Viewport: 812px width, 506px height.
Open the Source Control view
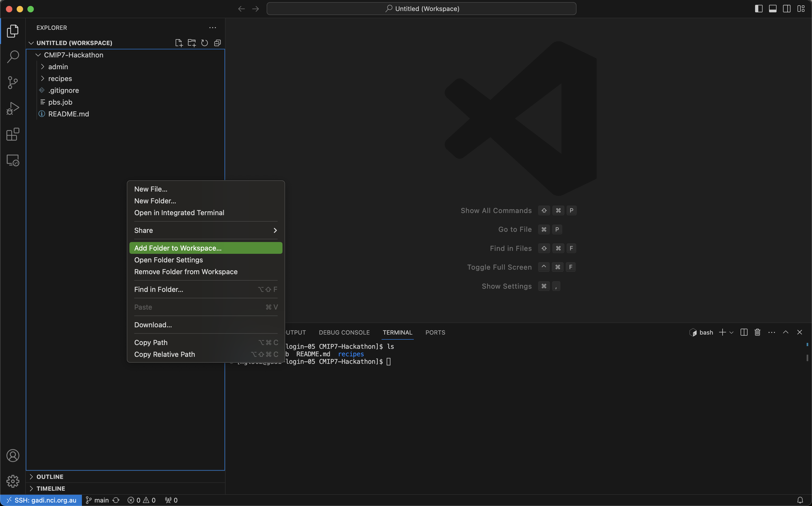pyautogui.click(x=13, y=82)
